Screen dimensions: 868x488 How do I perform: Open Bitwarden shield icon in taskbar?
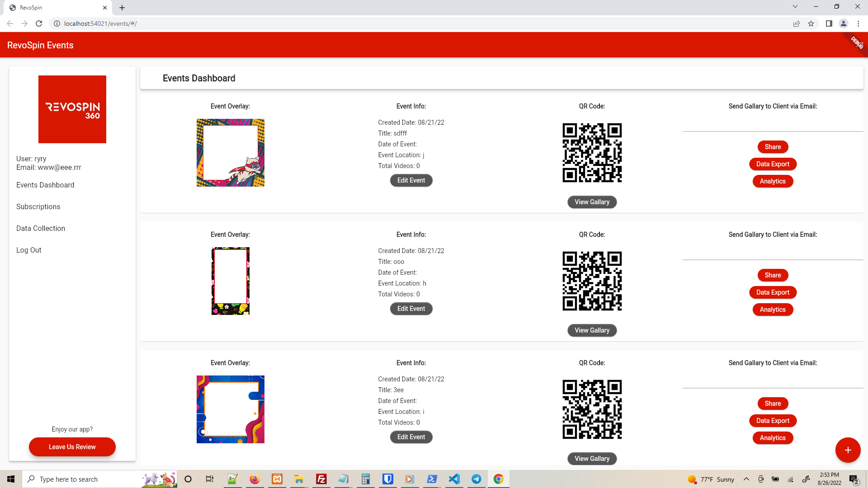tap(387, 479)
